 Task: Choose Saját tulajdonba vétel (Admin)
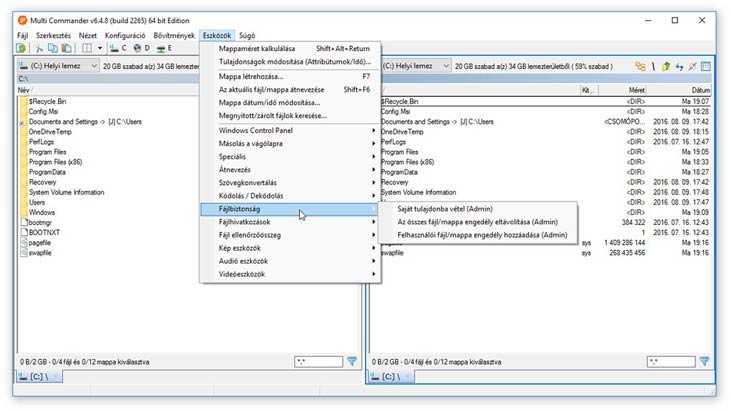(478, 209)
